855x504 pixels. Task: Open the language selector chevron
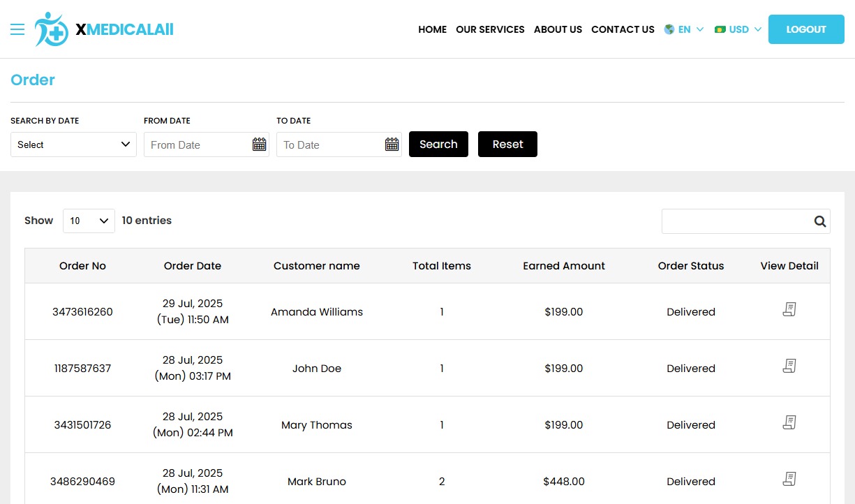pyautogui.click(x=700, y=29)
